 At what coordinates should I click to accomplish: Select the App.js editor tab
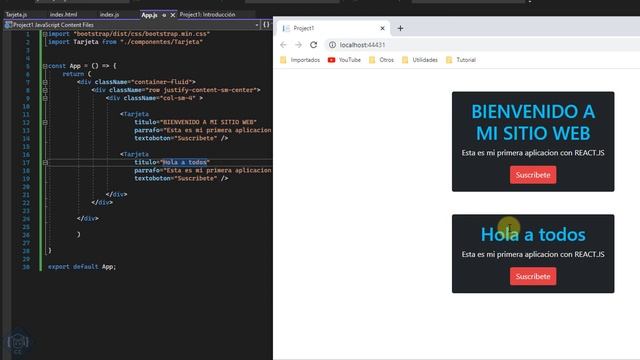coord(149,15)
